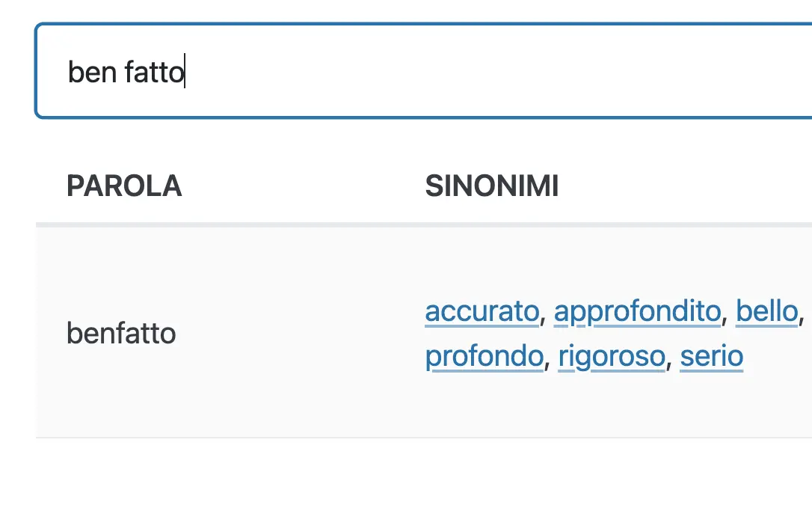Screen dimensions: 812x505
Task: Focus the search box containing "ben fatto"
Action: (x=424, y=71)
